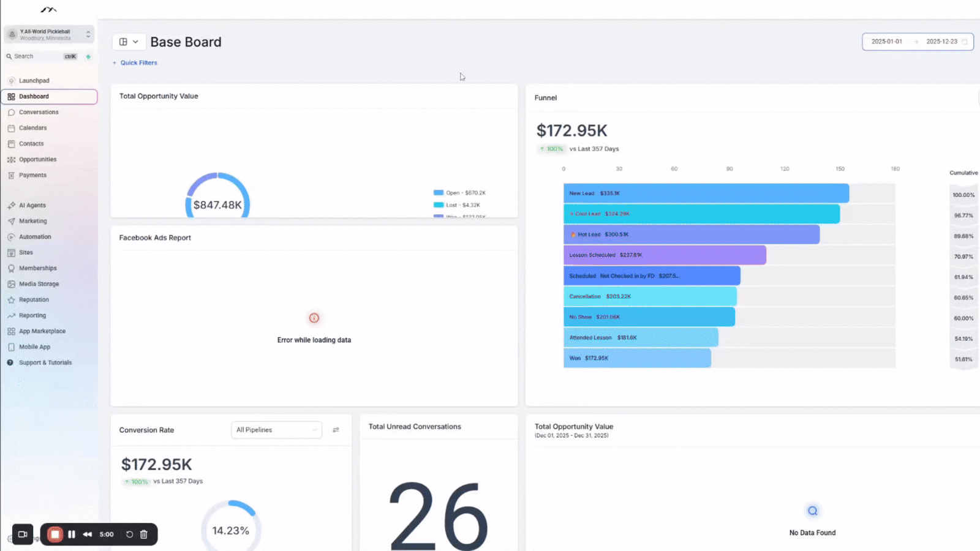Screen dimensions: 980x551
Task: Delete the recording with trash icon
Action: coord(144,534)
